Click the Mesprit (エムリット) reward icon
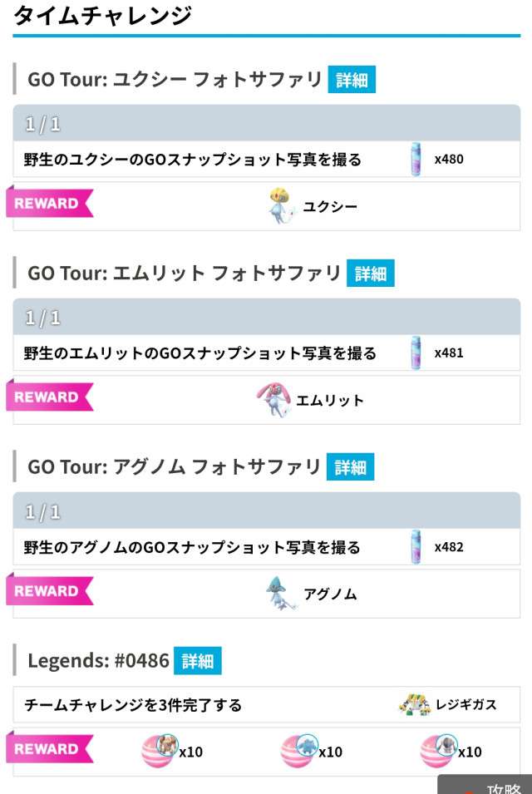The width and height of the screenshot is (532, 794). pyautogui.click(x=274, y=400)
